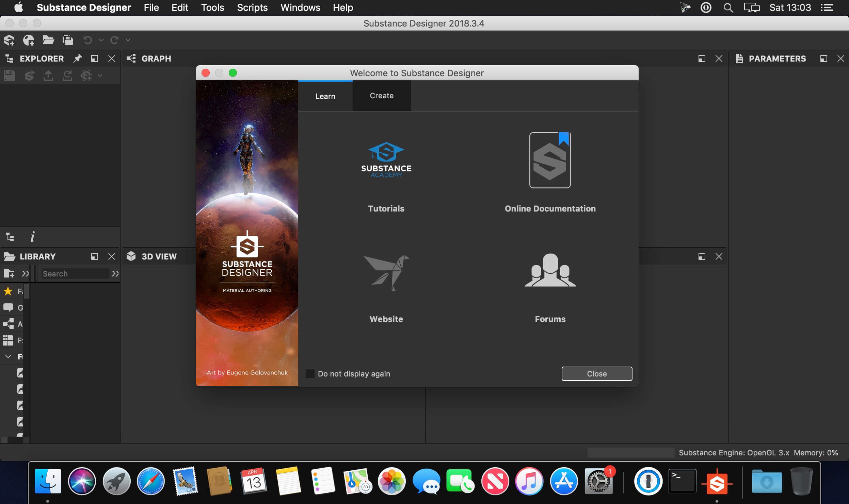Collapse the expanded Library category chevron
Screen dimensions: 849x504
coord(8,356)
